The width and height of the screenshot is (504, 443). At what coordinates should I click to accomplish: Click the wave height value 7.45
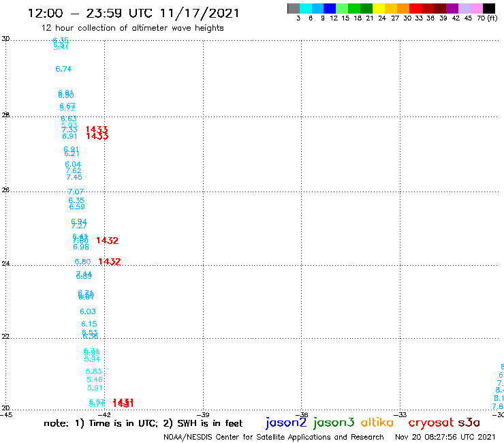point(74,177)
